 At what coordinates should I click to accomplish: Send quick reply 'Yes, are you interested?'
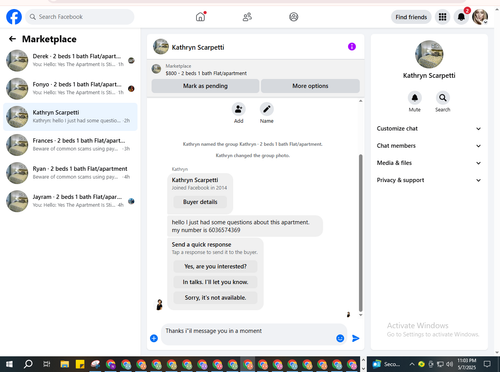point(215,266)
